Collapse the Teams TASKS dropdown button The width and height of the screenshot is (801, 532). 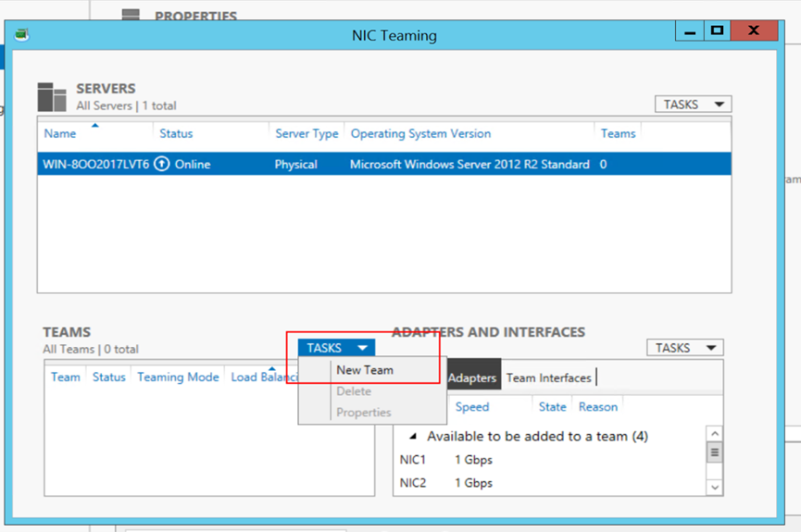click(x=337, y=348)
